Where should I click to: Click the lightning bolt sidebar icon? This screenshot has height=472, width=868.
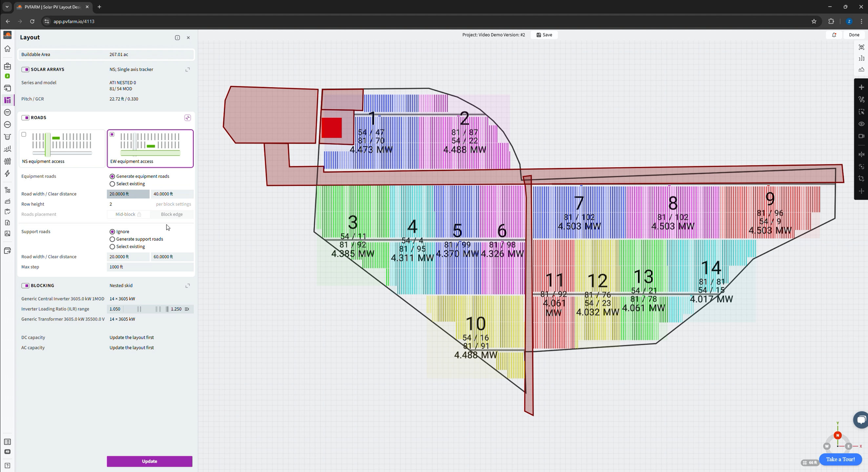tap(8, 174)
